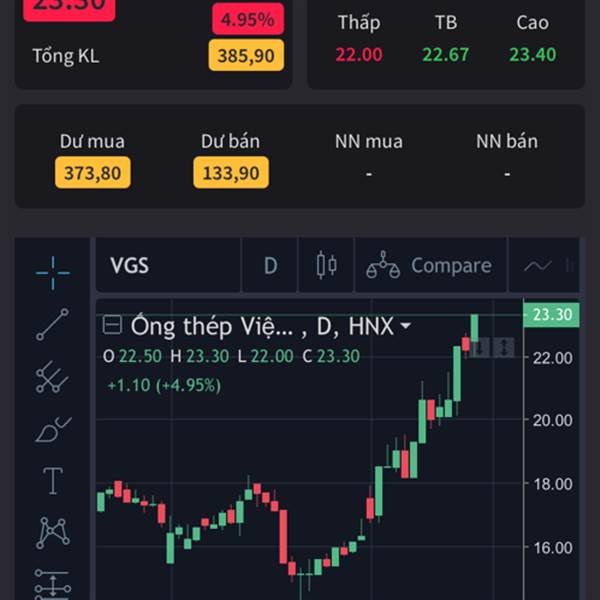The height and width of the screenshot is (600, 600).
Task: Click the Cao 23.40 value
Action: coord(532,54)
